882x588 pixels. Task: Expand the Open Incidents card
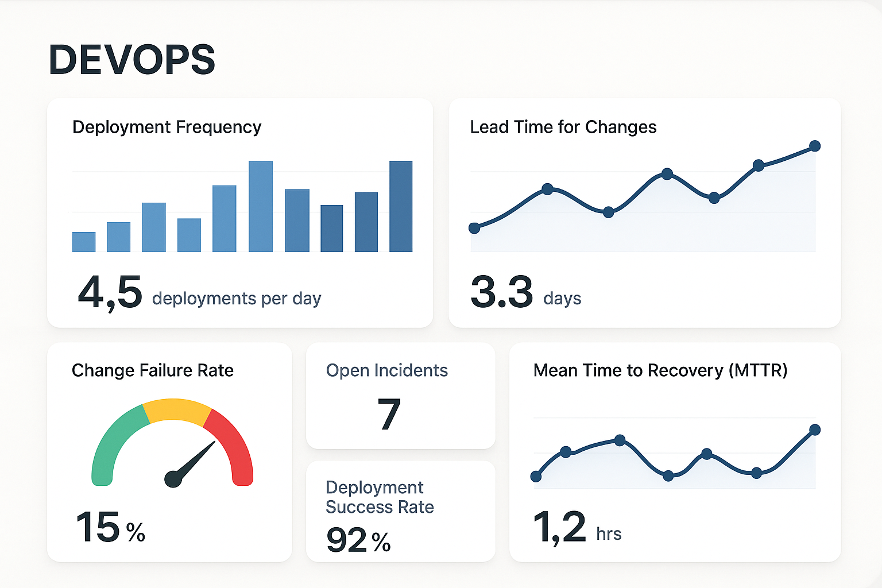pyautogui.click(x=400, y=396)
